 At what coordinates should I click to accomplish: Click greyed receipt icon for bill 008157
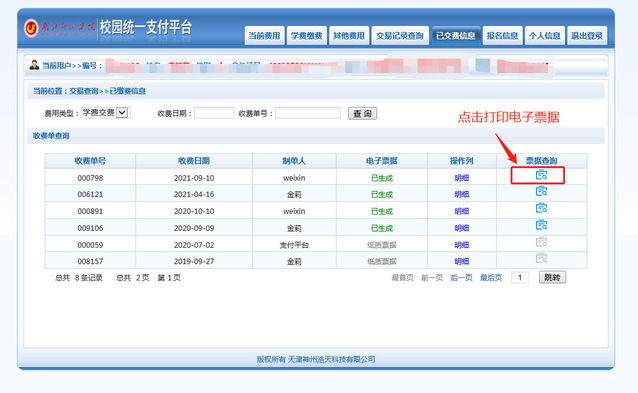tap(541, 258)
